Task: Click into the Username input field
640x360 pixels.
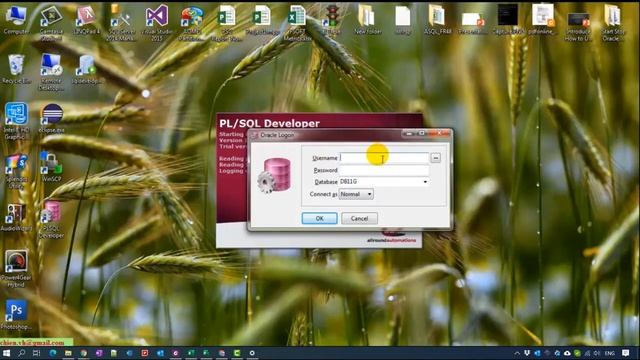Action: 384,158
